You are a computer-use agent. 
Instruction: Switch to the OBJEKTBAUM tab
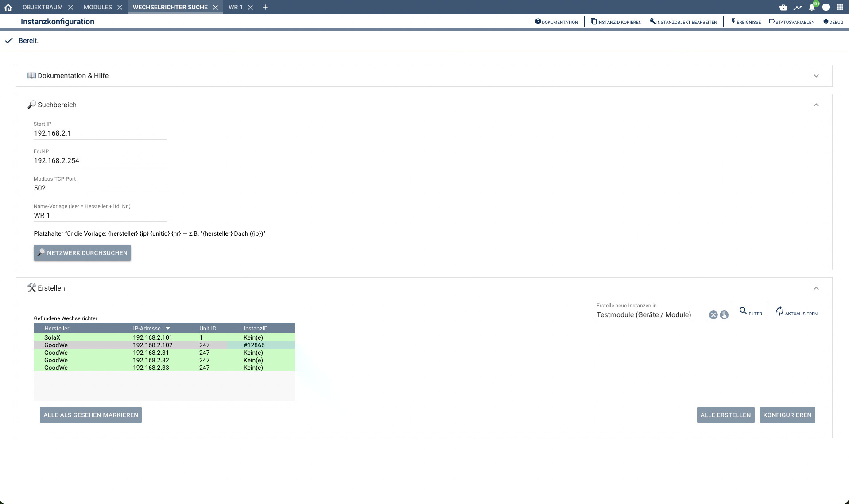click(43, 7)
